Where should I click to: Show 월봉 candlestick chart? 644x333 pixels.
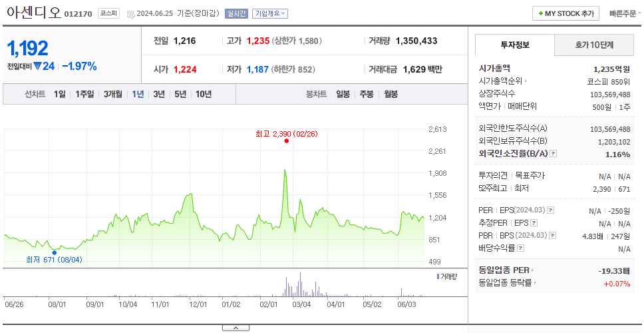[x=391, y=94]
